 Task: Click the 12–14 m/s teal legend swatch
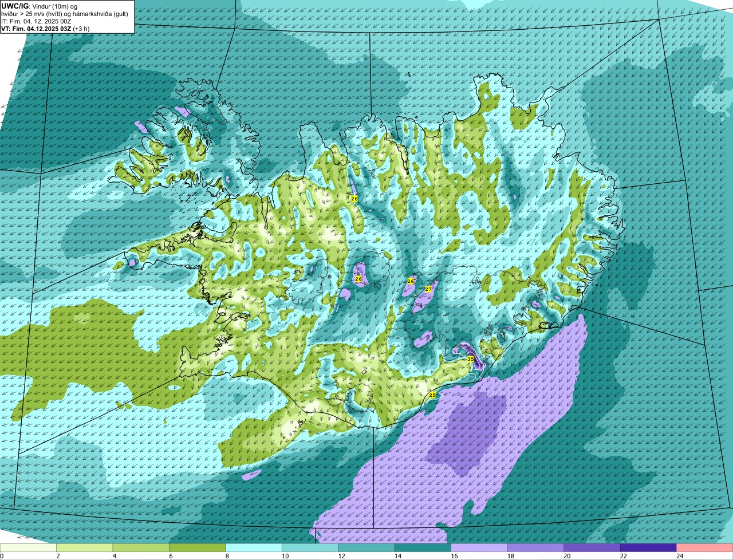coord(366,547)
